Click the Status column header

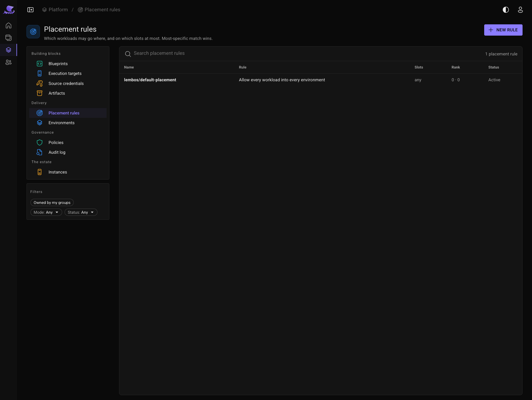coord(494,67)
